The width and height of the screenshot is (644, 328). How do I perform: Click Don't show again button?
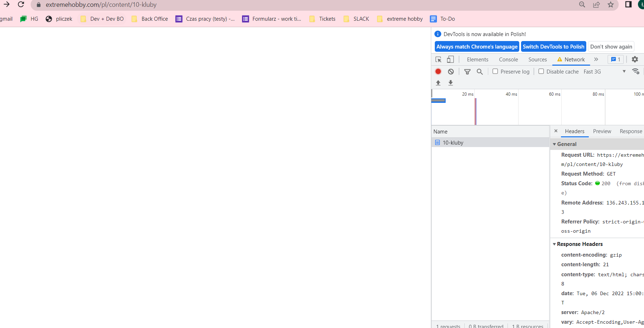pyautogui.click(x=611, y=47)
